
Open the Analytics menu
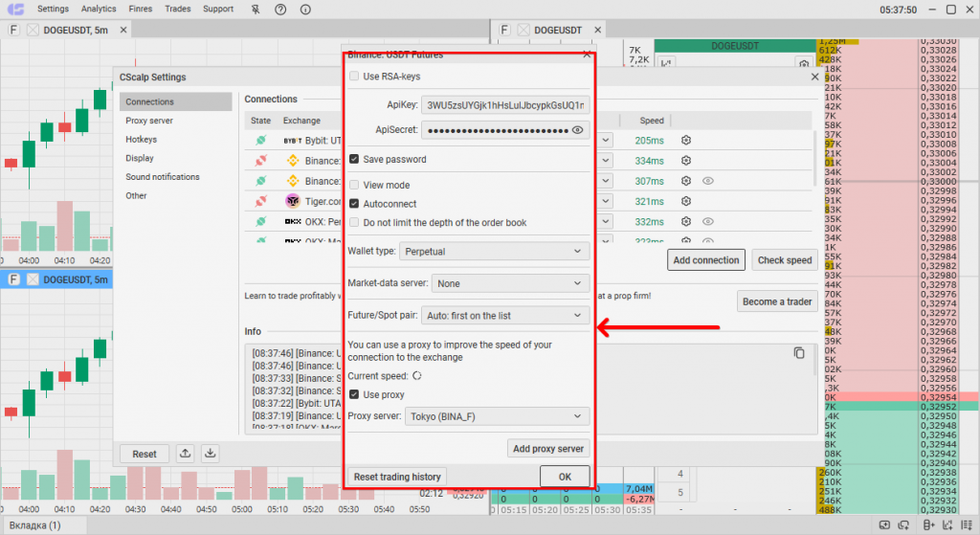99,9
